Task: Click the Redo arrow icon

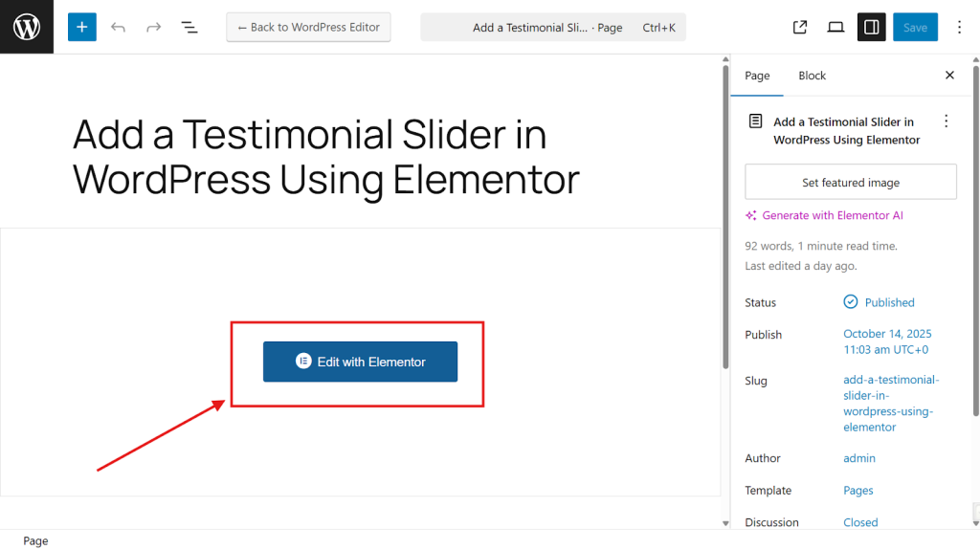Action: (153, 27)
